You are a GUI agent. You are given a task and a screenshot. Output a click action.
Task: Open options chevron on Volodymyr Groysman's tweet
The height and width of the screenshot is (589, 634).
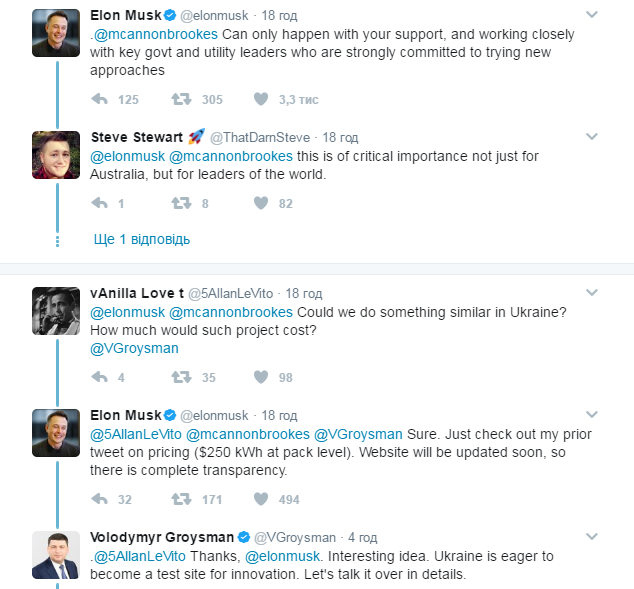click(592, 537)
